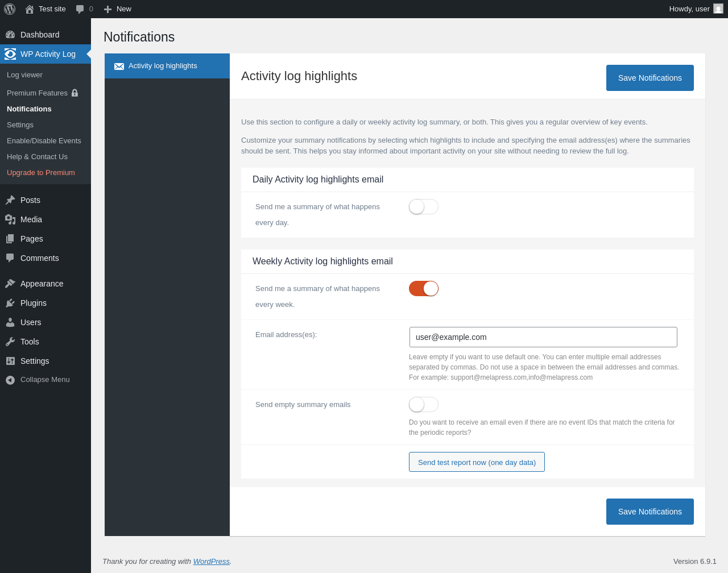This screenshot has height=573, width=728.
Task: Open Enable/Disable Events submenu item
Action: click(44, 141)
